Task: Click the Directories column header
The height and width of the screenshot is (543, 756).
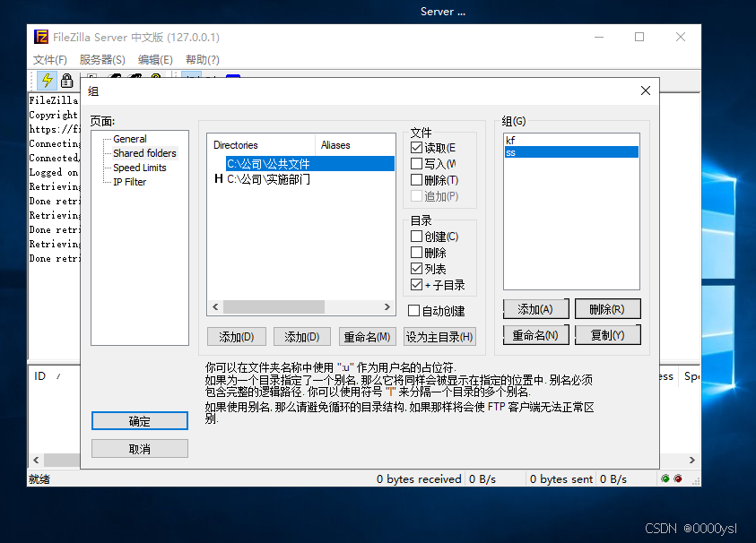Action: (261, 145)
